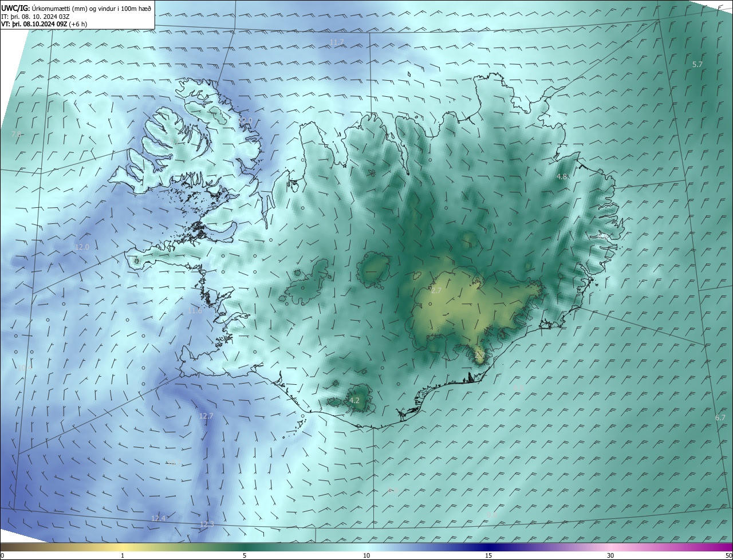The width and height of the screenshot is (733, 560).
Task: Pick the dark navy color above tick 15
Action: [488, 547]
